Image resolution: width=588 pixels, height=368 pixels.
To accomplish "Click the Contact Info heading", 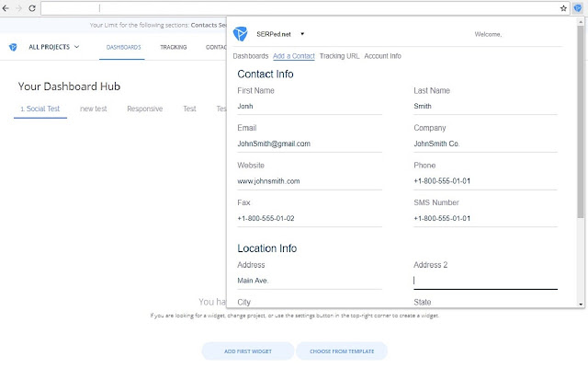I will tap(266, 74).
